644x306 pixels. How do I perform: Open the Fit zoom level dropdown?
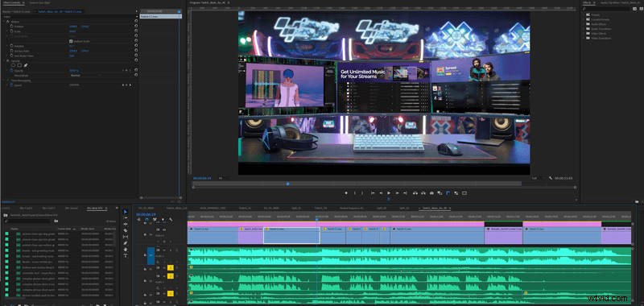click(225, 178)
